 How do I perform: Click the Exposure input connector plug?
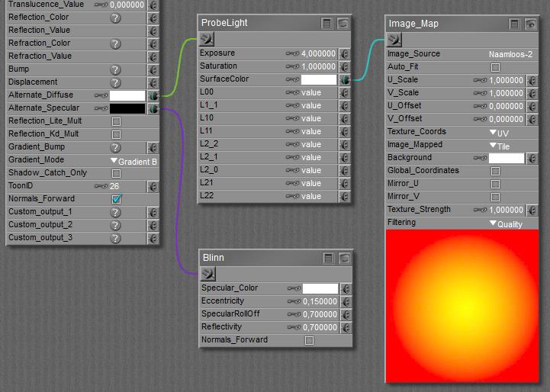click(x=345, y=53)
